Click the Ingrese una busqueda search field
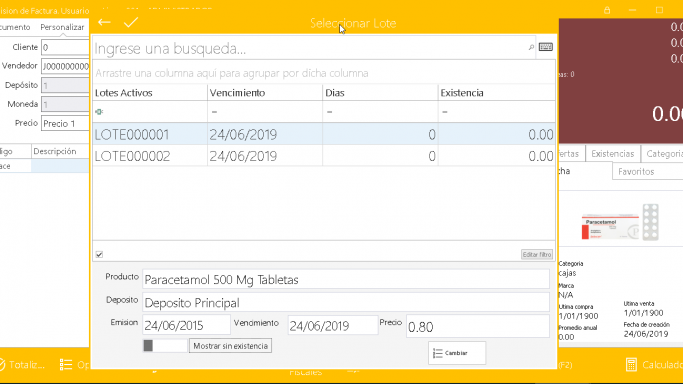Screen dimensions: 683x384 [309, 48]
